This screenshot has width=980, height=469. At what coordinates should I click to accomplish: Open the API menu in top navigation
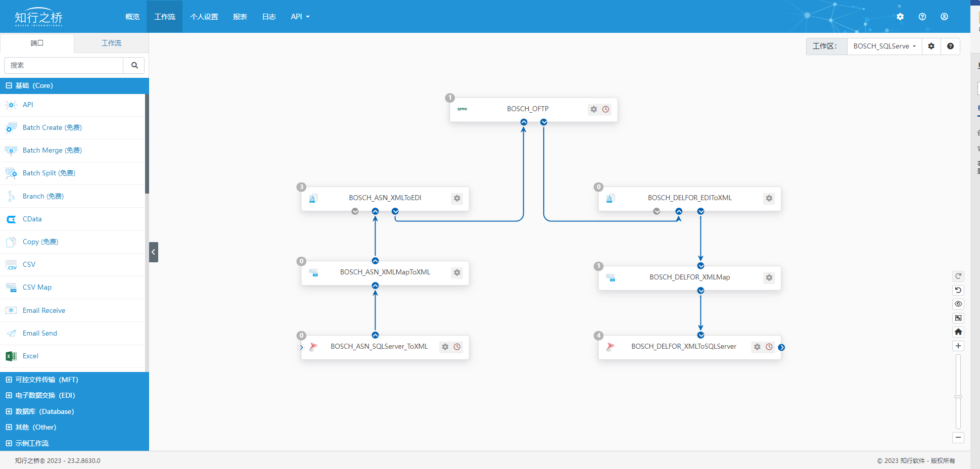point(300,17)
